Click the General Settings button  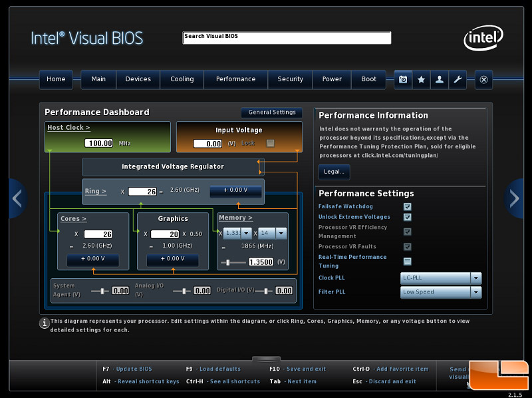coord(272,112)
